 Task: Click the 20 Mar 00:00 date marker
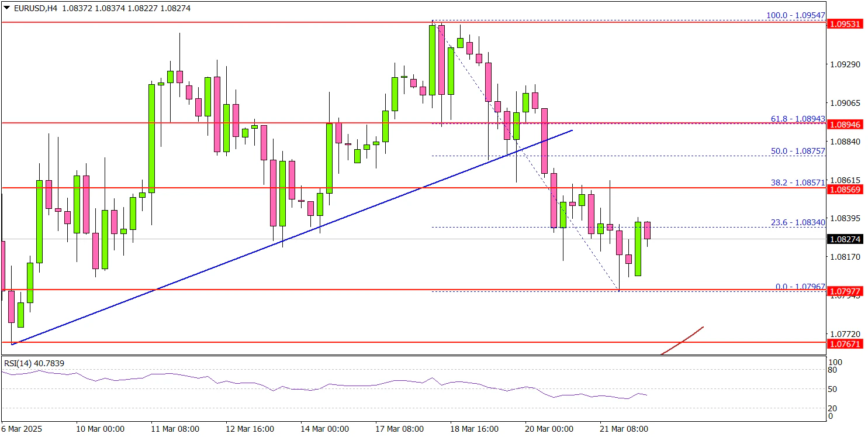pos(549,429)
